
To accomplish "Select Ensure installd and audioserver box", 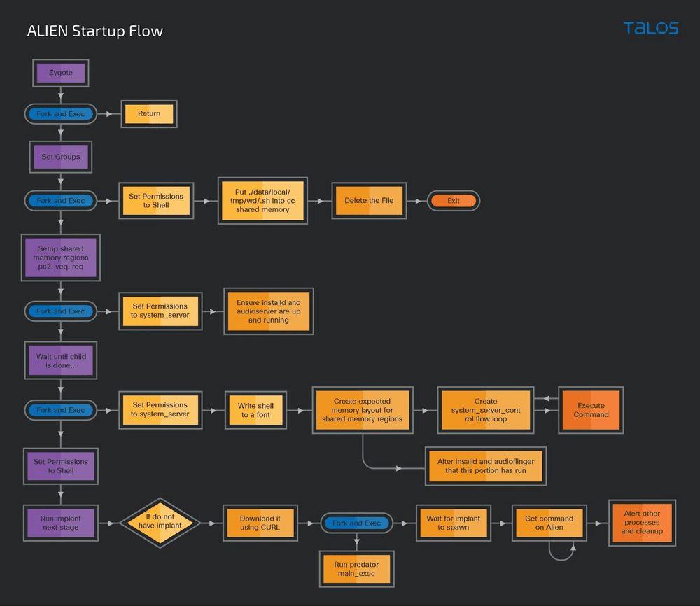I will 268,311.
